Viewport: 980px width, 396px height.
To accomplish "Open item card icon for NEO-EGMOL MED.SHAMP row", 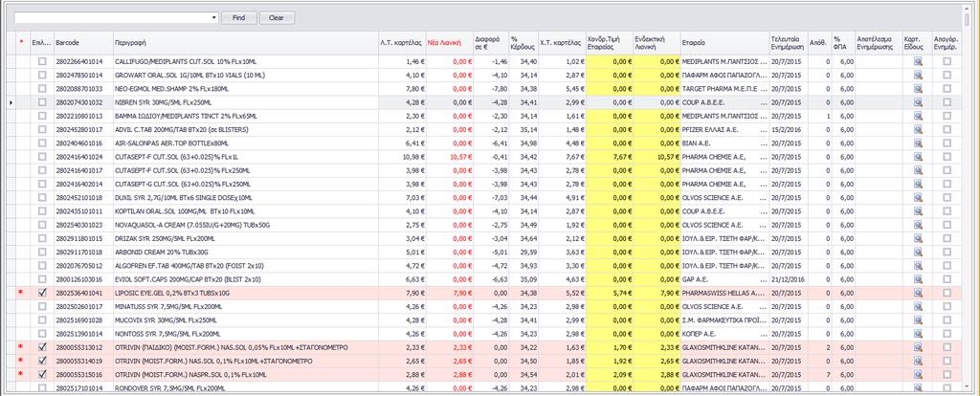I will point(918,89).
